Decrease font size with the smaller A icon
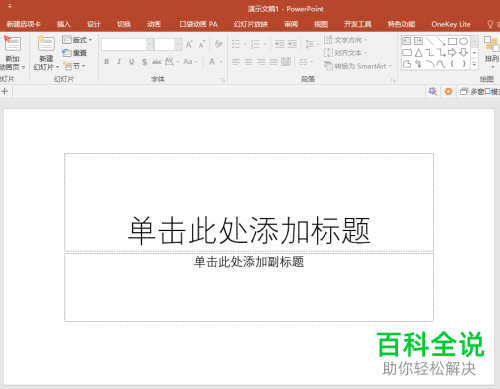 pyautogui.click(x=202, y=44)
